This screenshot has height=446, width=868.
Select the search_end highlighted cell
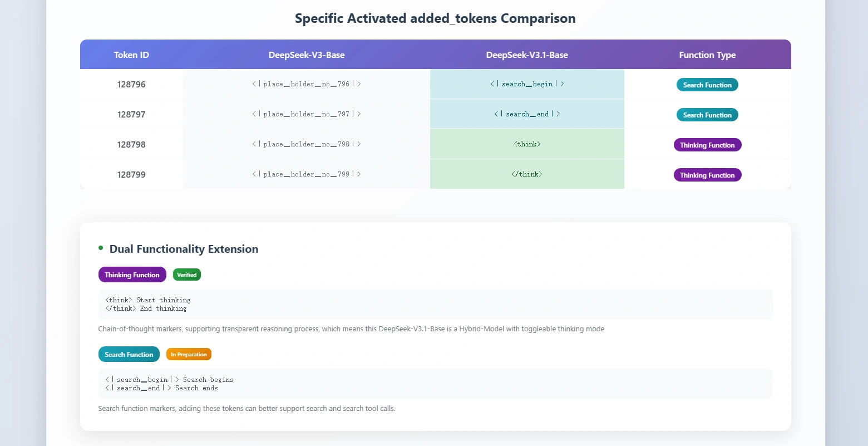point(527,114)
